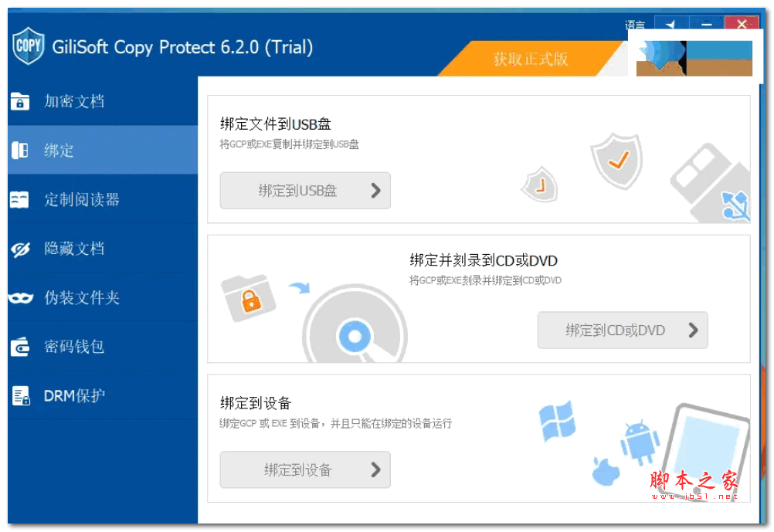This screenshot has height=532, width=774.
Task: Expand the chevron on 绑定到USB盘
Action: pos(375,191)
